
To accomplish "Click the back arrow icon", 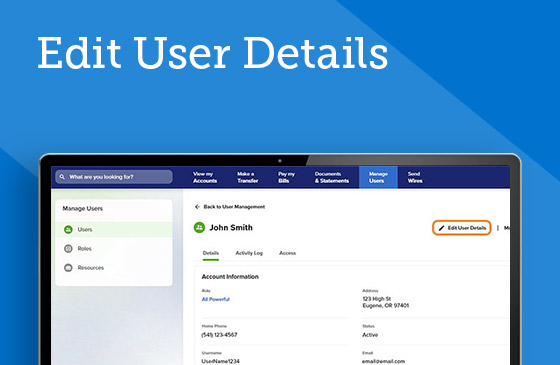I will click(197, 207).
